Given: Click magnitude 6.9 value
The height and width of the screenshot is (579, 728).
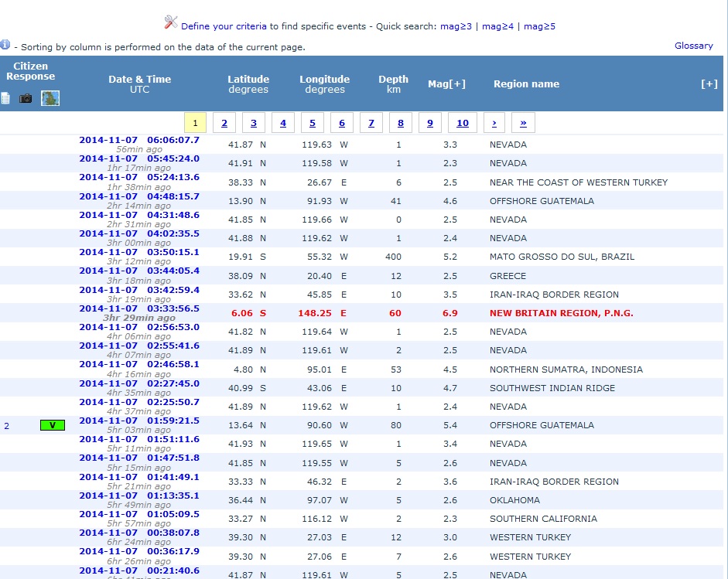Looking at the screenshot, I should tap(450, 313).
